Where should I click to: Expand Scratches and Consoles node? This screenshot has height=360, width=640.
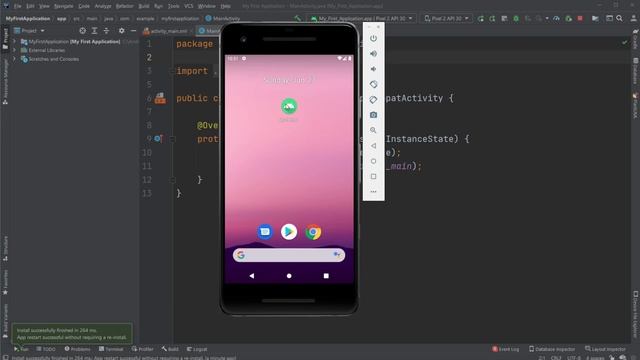pyautogui.click(x=14, y=59)
